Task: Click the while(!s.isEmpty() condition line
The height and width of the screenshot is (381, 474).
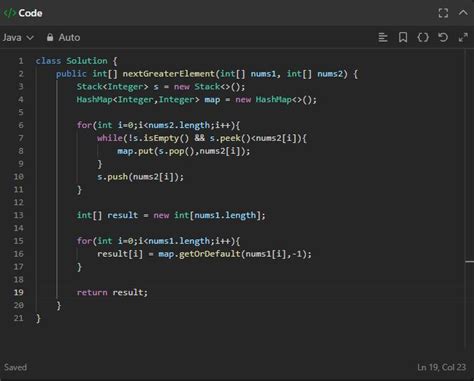Action: pyautogui.click(x=202, y=138)
